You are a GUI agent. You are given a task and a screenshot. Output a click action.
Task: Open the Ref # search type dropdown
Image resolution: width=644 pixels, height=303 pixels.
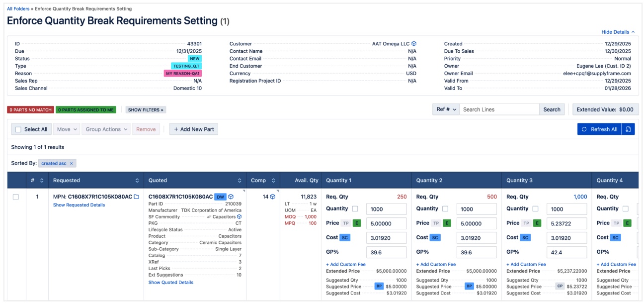click(445, 109)
